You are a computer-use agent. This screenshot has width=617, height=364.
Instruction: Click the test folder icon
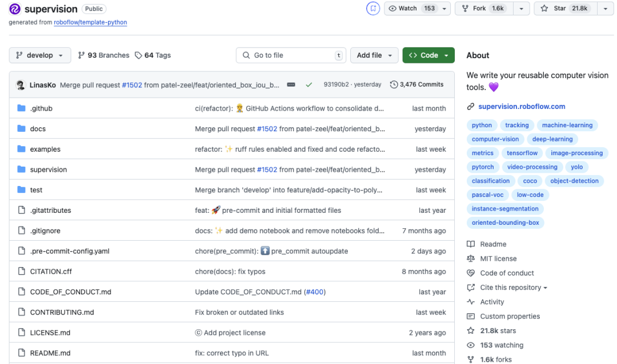click(22, 190)
